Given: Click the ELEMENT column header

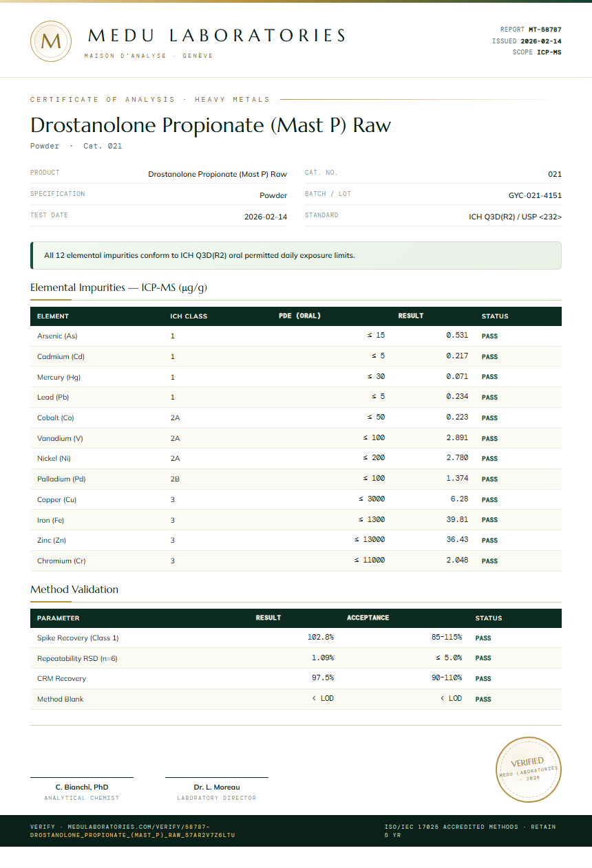Looking at the screenshot, I should point(53,316).
